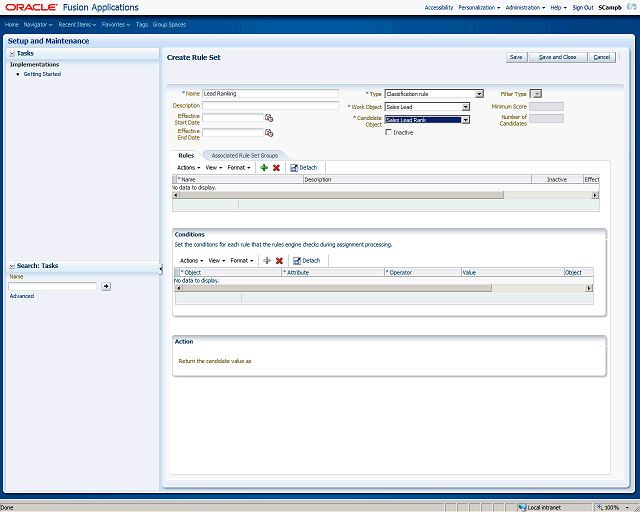Click the Name field containing Lead Ranking
The image size is (640, 512).
pos(270,93)
